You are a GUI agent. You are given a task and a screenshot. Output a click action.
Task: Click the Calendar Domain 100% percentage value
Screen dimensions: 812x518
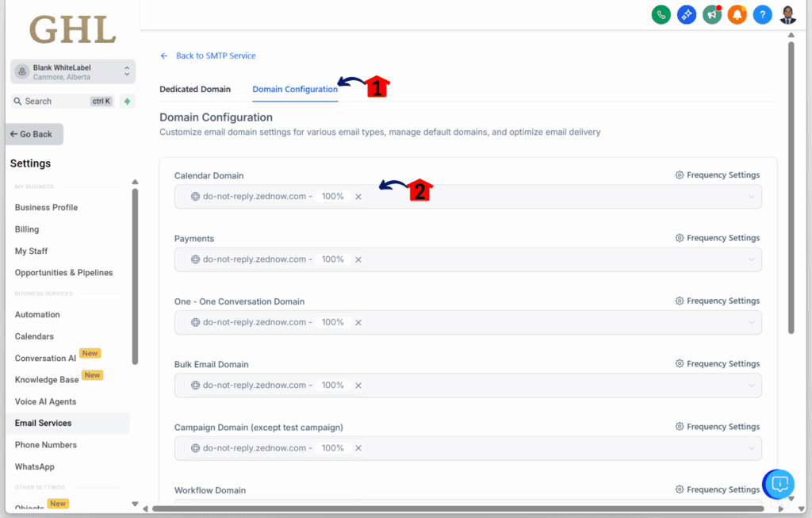332,197
